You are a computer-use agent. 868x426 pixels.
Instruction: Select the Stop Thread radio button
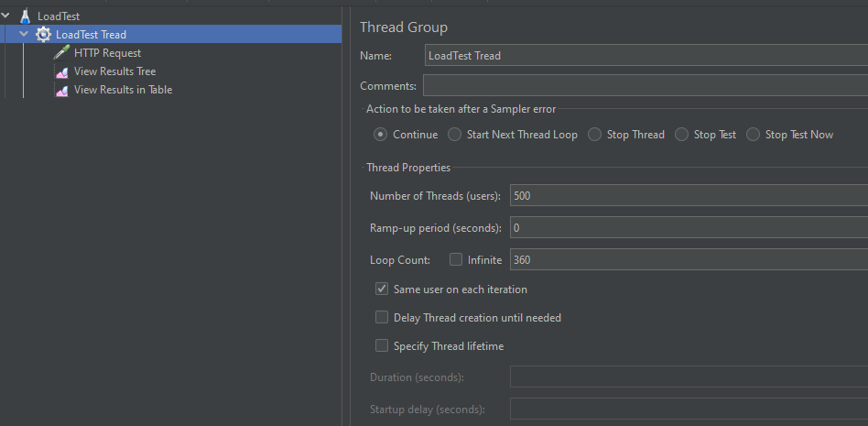coord(595,135)
